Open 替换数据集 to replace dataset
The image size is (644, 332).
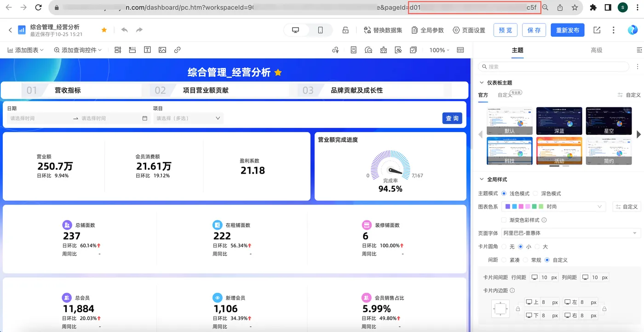[383, 30]
